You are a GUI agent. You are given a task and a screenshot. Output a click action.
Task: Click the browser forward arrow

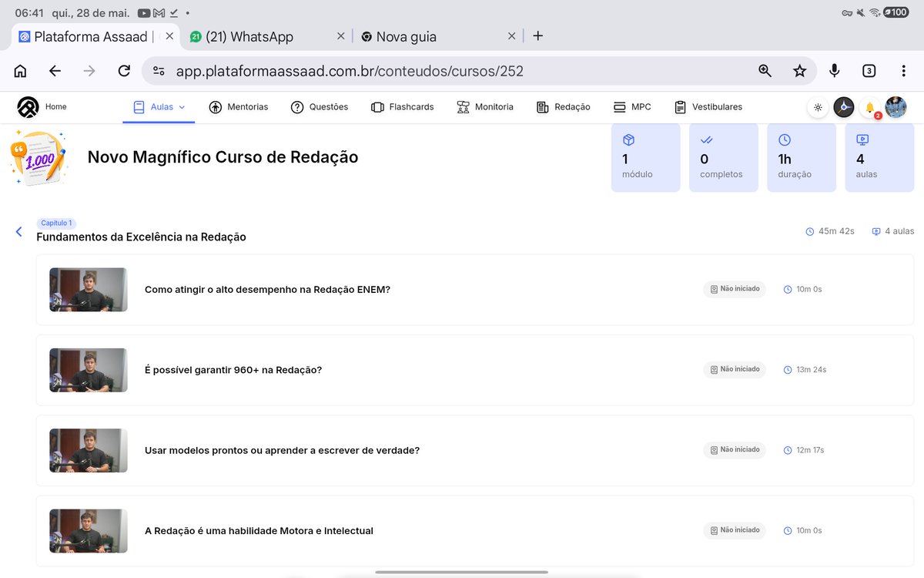89,71
